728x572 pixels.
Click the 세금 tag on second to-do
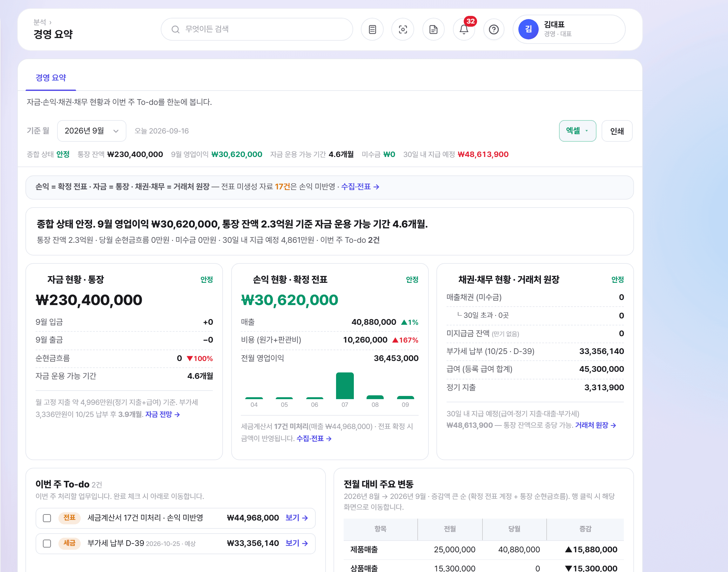(69, 543)
